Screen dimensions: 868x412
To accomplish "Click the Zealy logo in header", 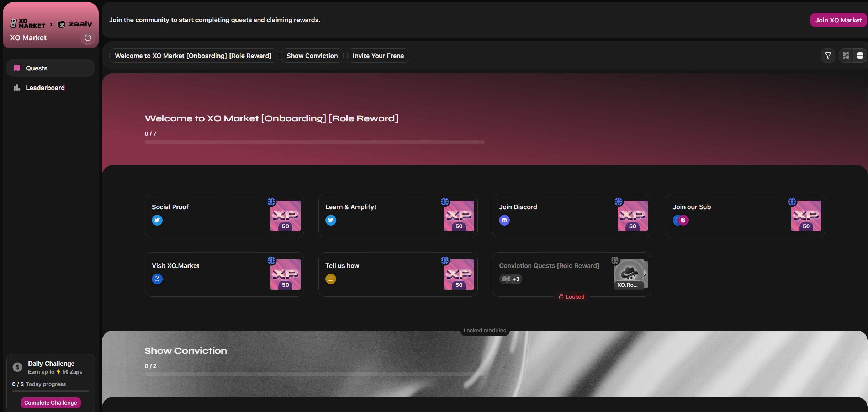I will tap(75, 24).
